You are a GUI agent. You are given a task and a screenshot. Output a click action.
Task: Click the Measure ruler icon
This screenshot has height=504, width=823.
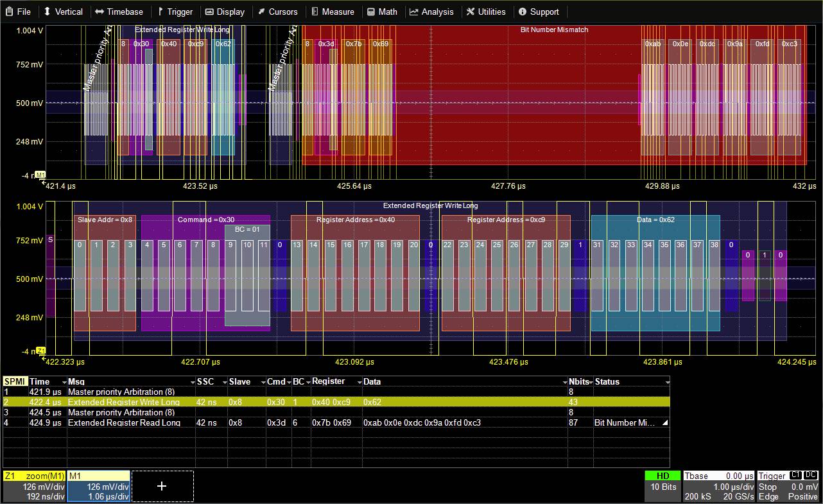tap(314, 11)
